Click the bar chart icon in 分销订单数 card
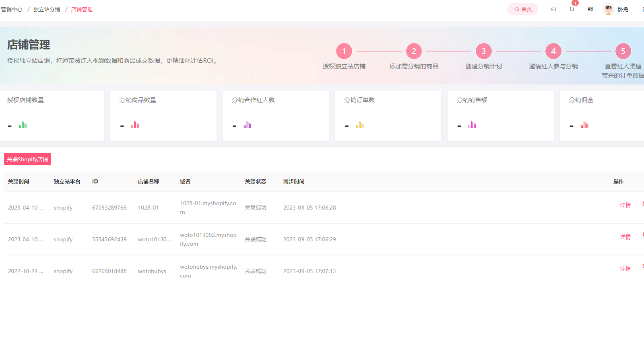 click(x=359, y=125)
